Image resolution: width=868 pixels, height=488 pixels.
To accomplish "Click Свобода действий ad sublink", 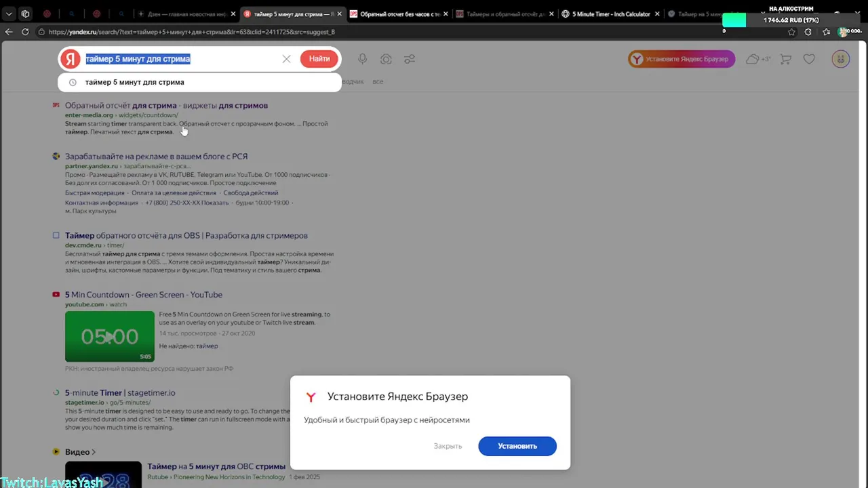I will [x=251, y=192].
